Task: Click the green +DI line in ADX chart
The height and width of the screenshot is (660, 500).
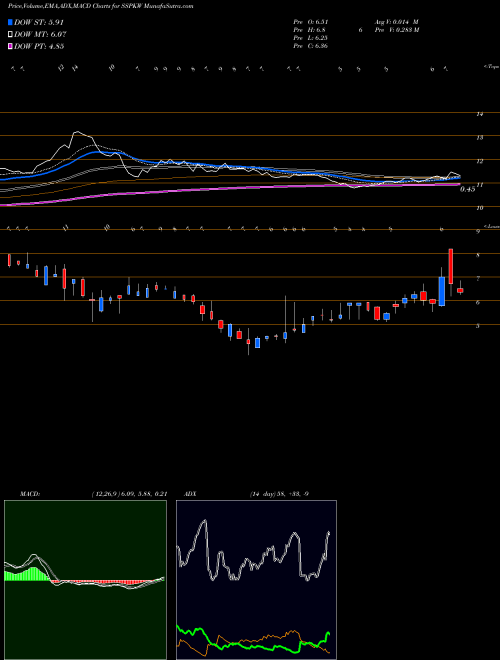Action: tap(253, 647)
